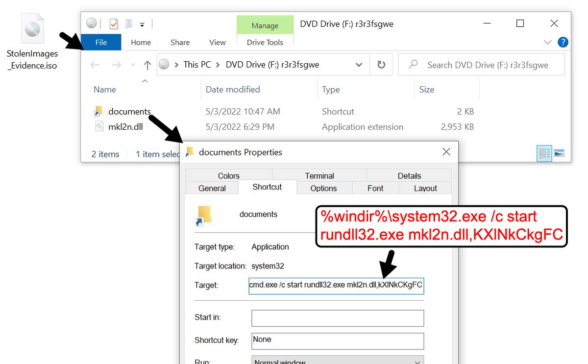Switch to the Drive Tools ribbon tab
Screen dimensions: 588x364
265,42
